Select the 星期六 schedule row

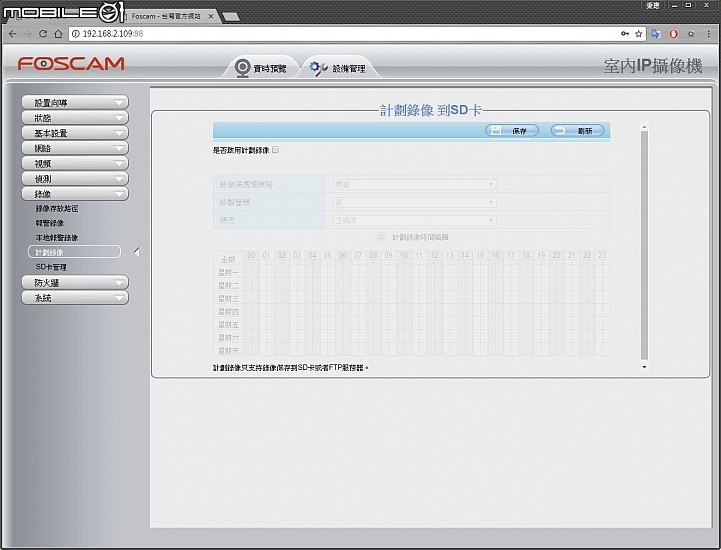tap(228, 338)
